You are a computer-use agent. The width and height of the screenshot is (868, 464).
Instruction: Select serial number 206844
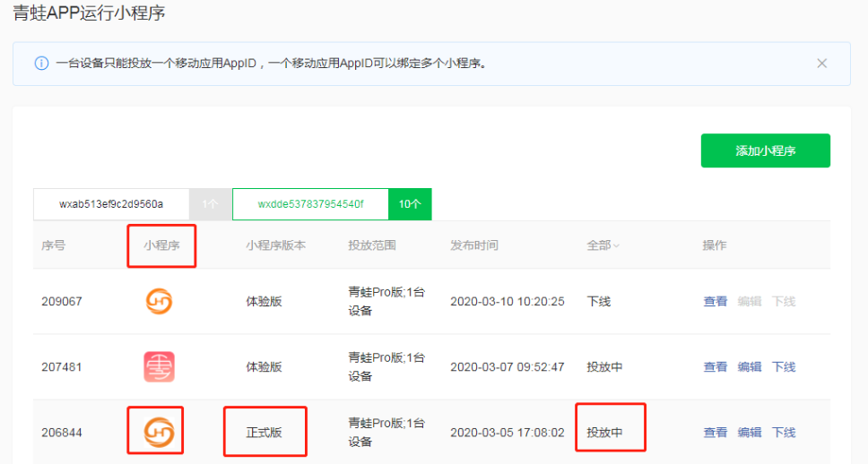pos(62,433)
